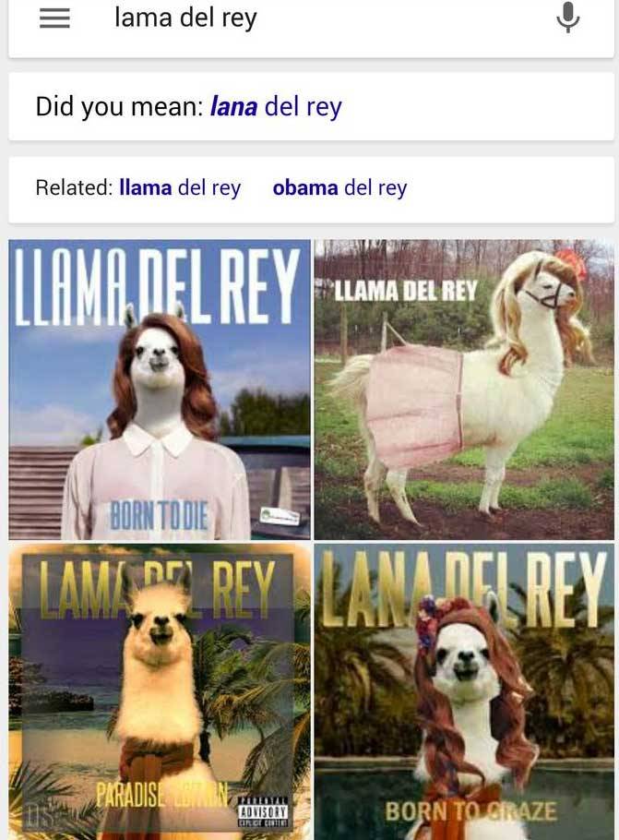The width and height of the screenshot is (619, 840).
Task: Tap the microphone voice search icon
Action: click(567, 18)
